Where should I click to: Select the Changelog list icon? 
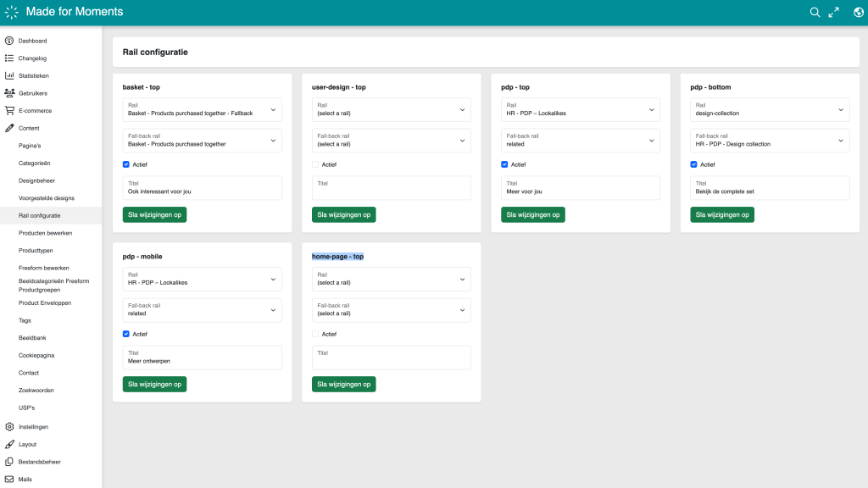click(10, 58)
